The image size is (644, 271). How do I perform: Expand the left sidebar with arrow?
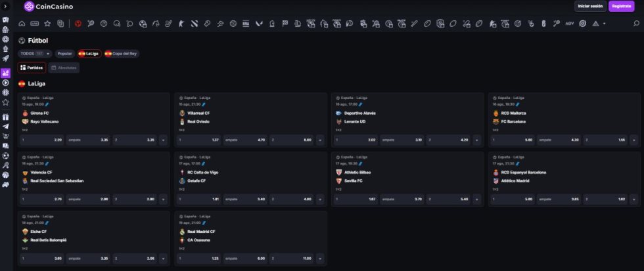tap(6, 7)
